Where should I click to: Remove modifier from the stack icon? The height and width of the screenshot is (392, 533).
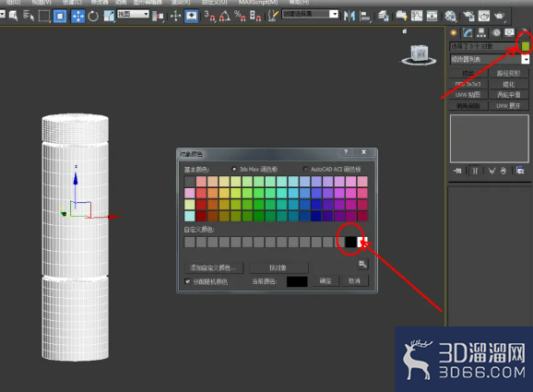coord(503,171)
